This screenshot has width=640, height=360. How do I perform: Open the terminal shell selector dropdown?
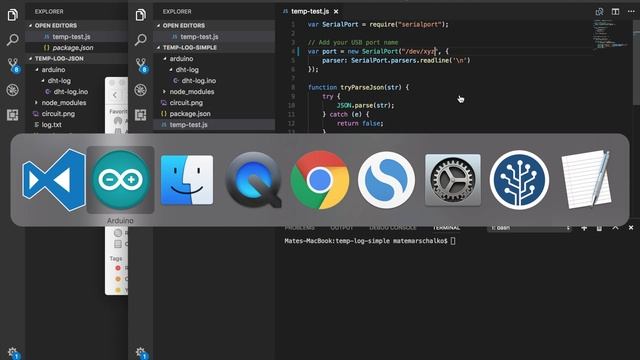coord(529,228)
